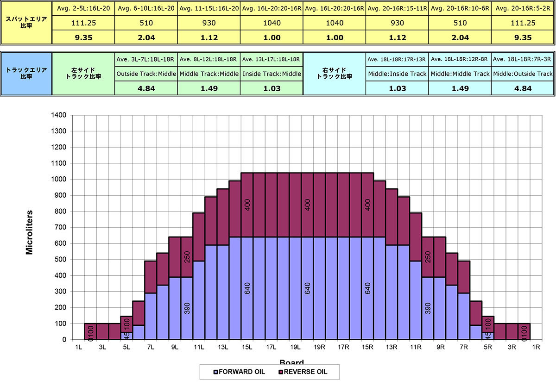The width and height of the screenshot is (556, 392).
Task: Click the Avg. 2-5L:16L-20 header cell
Action: tap(83, 8)
